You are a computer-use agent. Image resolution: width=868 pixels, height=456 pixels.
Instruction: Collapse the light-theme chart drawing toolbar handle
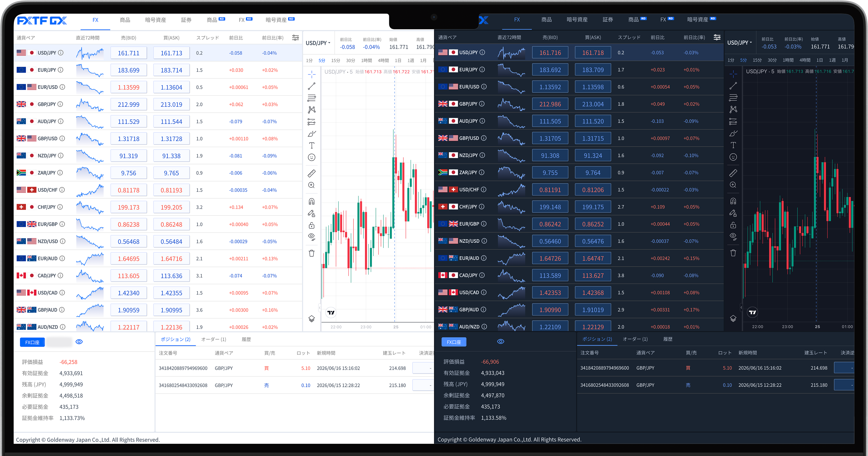pos(319,307)
